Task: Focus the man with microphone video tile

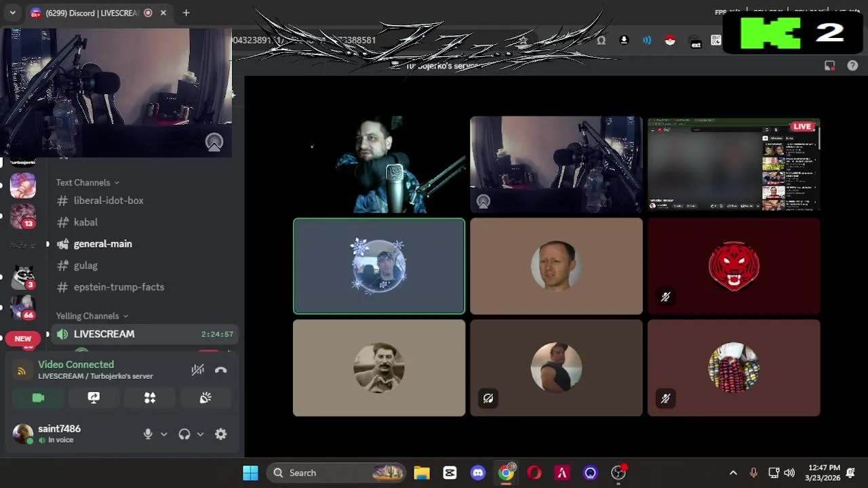Action: point(379,165)
